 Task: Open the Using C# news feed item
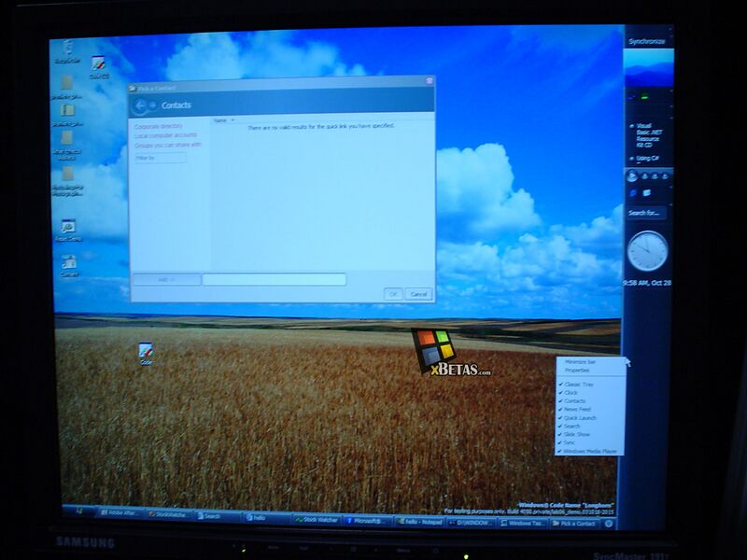pos(647,158)
